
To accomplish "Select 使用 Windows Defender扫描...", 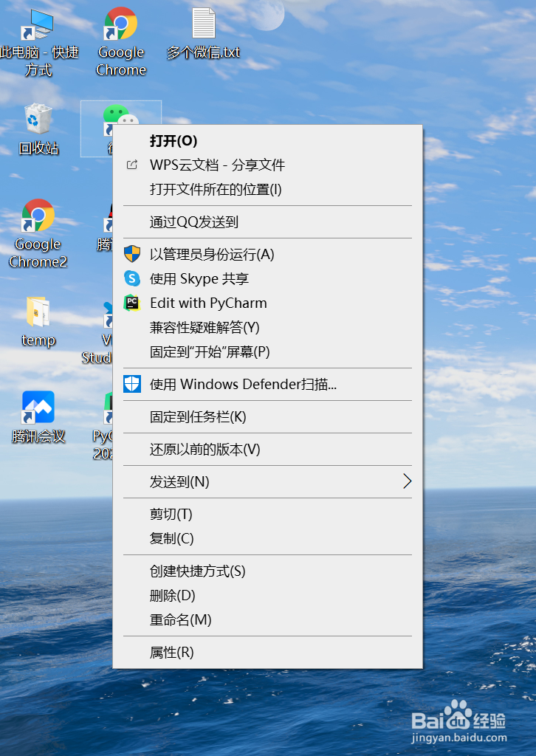I will point(267,384).
